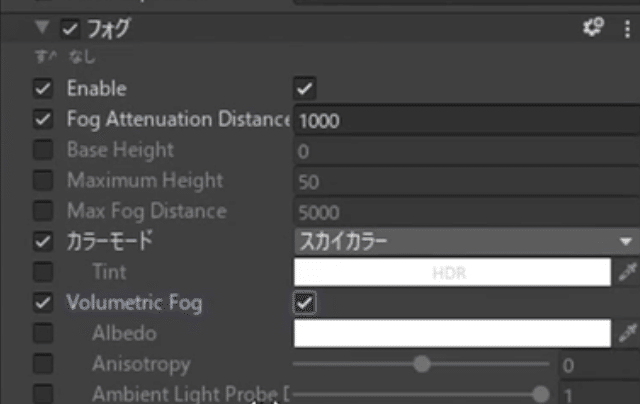The width and height of the screenshot is (640, 404).
Task: Toggle the Enable override checkbox
Action: coord(43,89)
